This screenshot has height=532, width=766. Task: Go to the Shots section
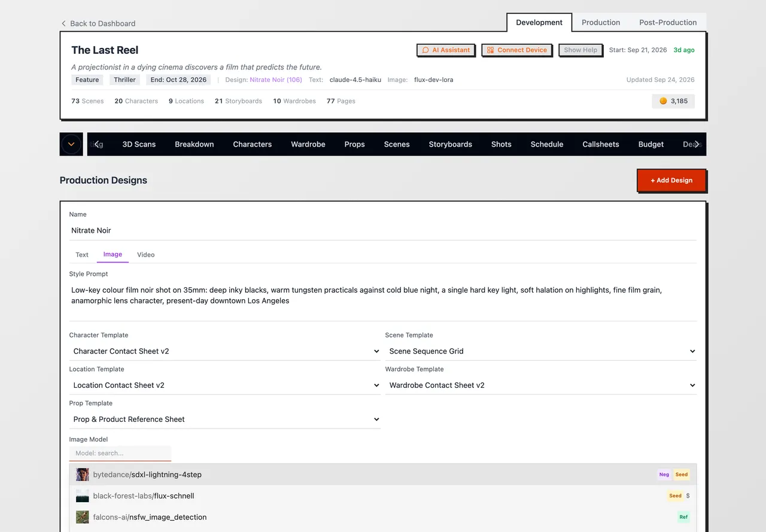[501, 144]
